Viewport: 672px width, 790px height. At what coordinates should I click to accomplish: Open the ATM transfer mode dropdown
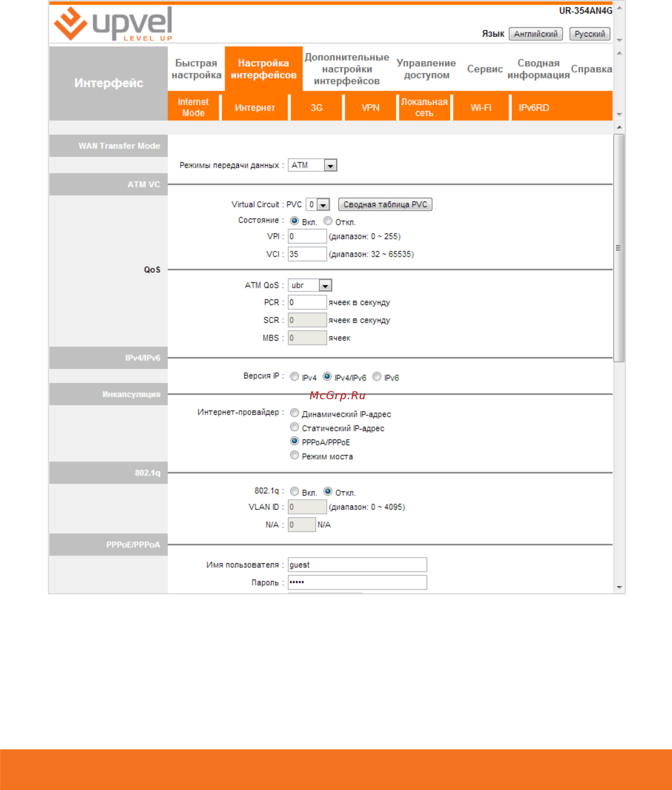point(312,165)
